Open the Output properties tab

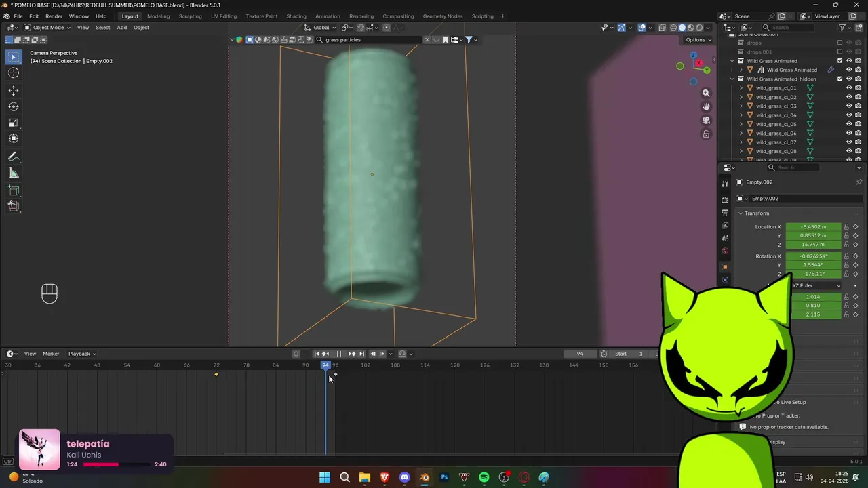725,213
